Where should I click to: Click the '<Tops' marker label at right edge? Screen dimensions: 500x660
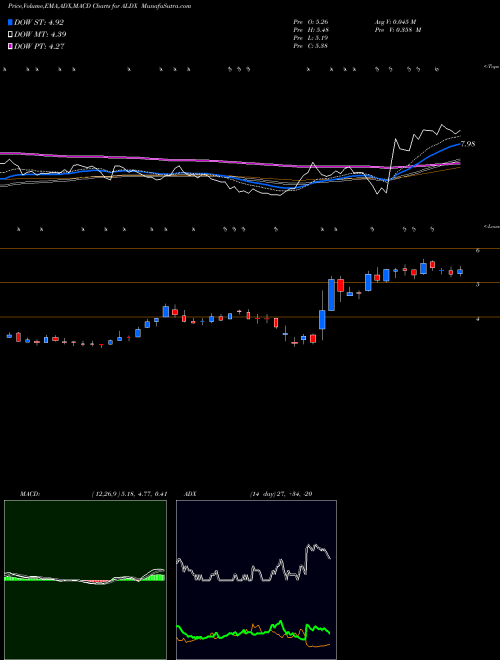point(491,67)
